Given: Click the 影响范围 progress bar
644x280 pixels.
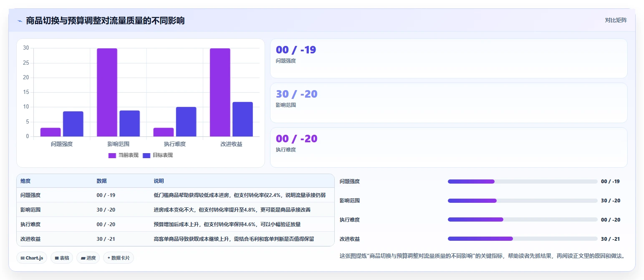Looking at the screenshot, I should tap(523, 201).
